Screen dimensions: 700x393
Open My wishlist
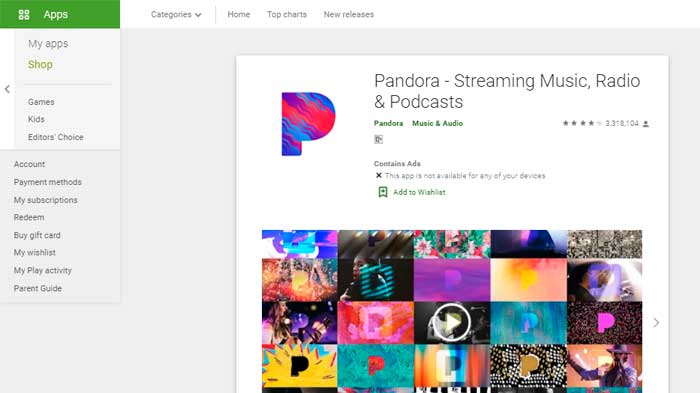35,253
